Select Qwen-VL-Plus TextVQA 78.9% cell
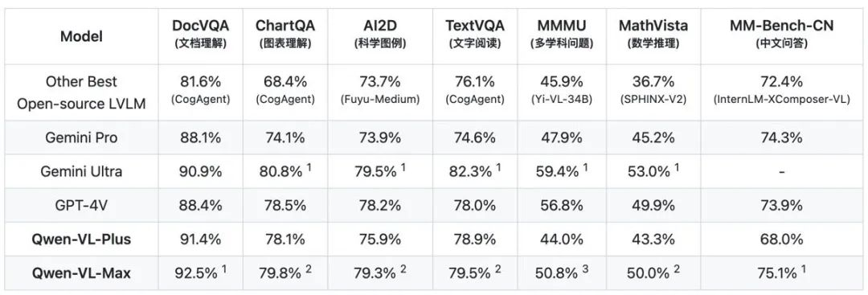Viewport: 868px width, 295px height. pos(474,239)
